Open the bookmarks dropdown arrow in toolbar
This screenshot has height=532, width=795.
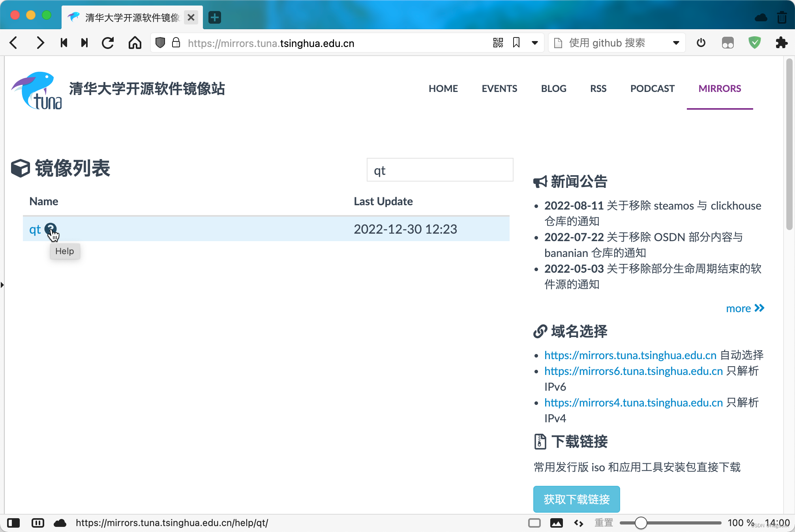(x=534, y=43)
